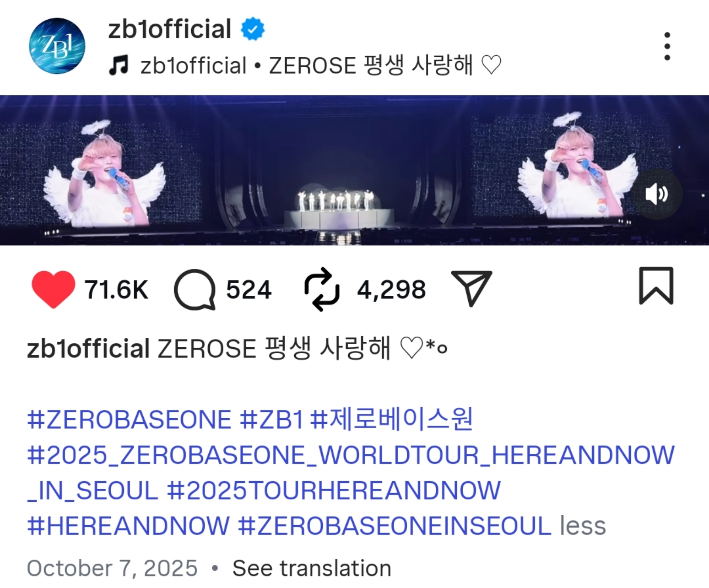Image resolution: width=709 pixels, height=588 pixels.
Task: Open the #ZB1 hashtag
Action: pos(271,420)
